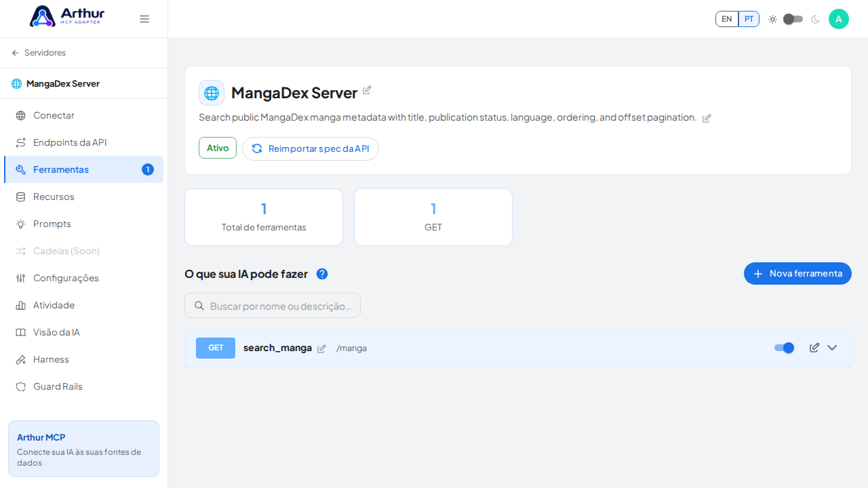868x488 pixels.
Task: Open Endpoints da API section
Action: pyautogui.click(x=83, y=142)
